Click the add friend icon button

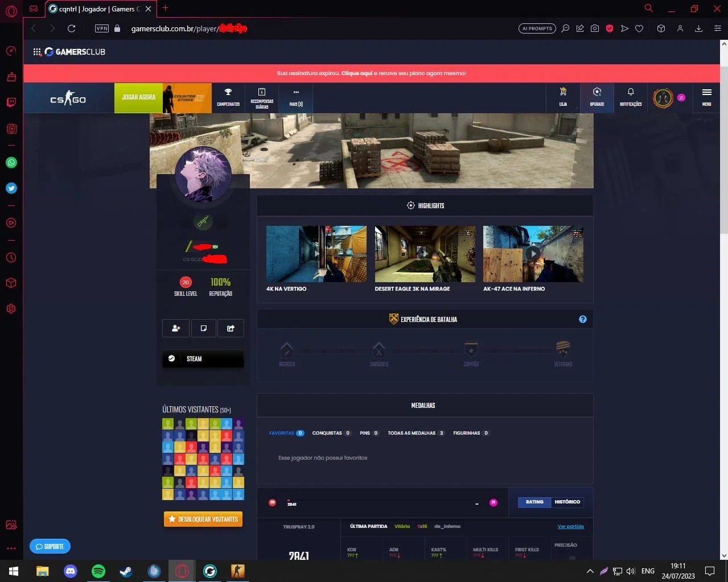point(176,328)
